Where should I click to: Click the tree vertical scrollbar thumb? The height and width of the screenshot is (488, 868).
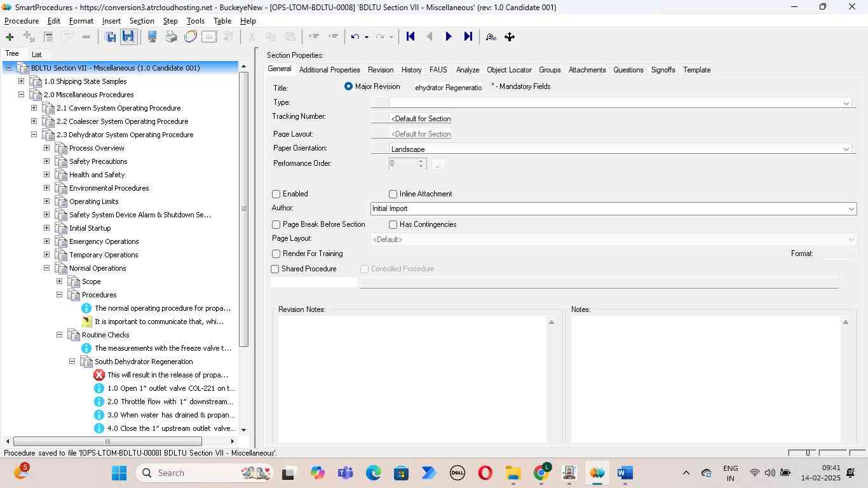tap(243, 210)
